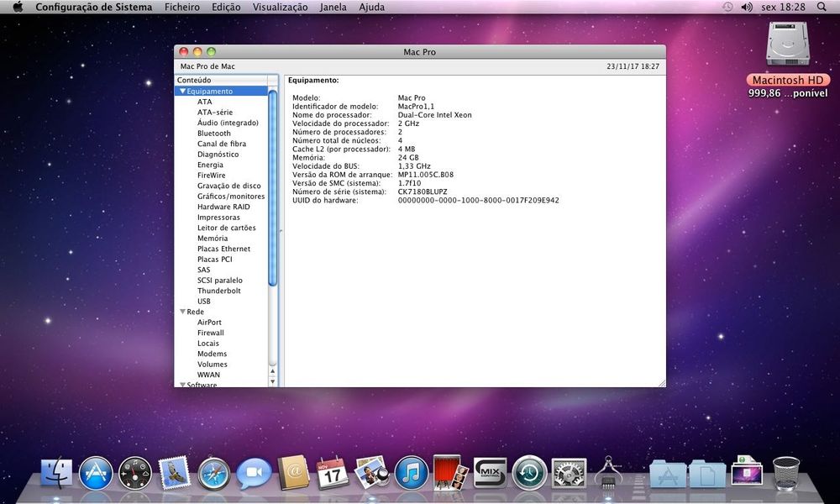Open the Trash in the dock

786,473
